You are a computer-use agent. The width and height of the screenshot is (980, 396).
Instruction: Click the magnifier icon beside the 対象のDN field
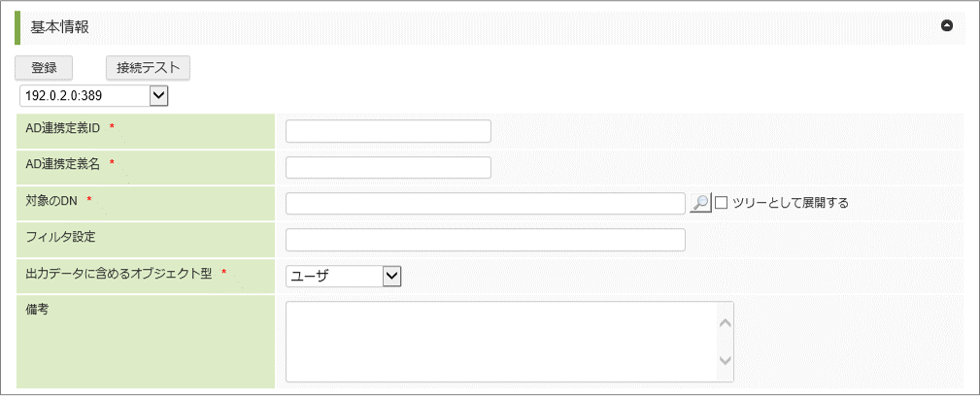699,202
